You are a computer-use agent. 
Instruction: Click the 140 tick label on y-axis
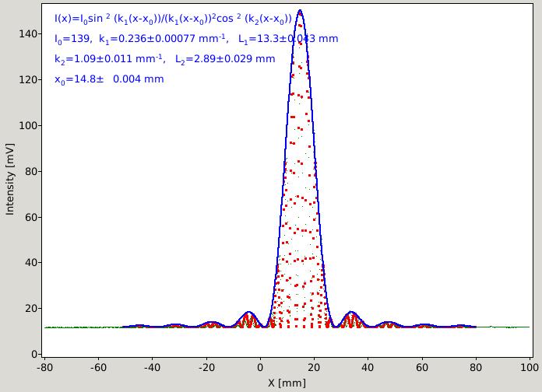click(28, 34)
